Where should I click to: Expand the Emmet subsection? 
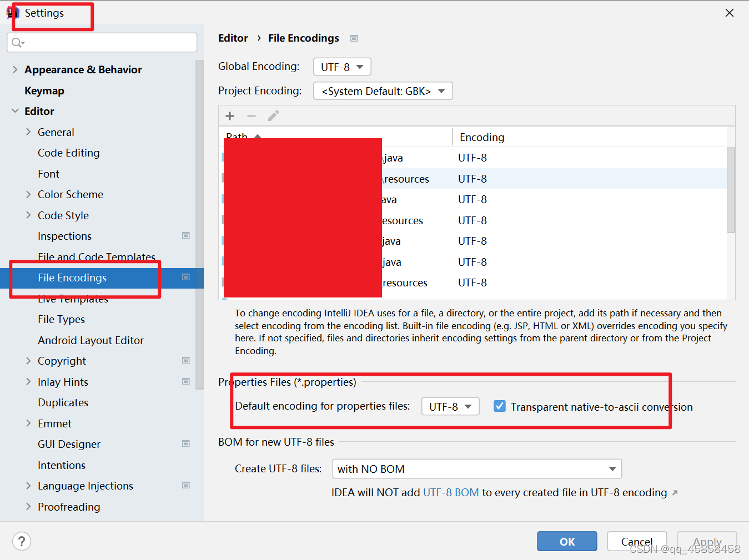pos(28,423)
